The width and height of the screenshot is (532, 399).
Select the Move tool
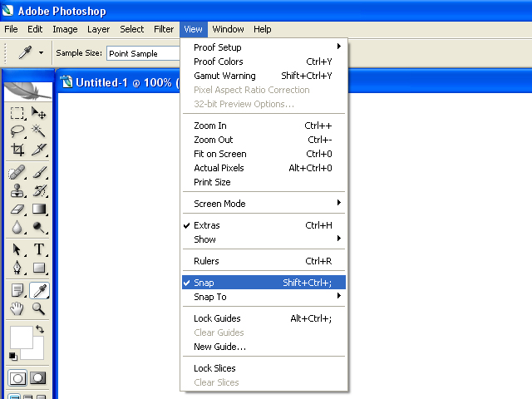point(38,113)
